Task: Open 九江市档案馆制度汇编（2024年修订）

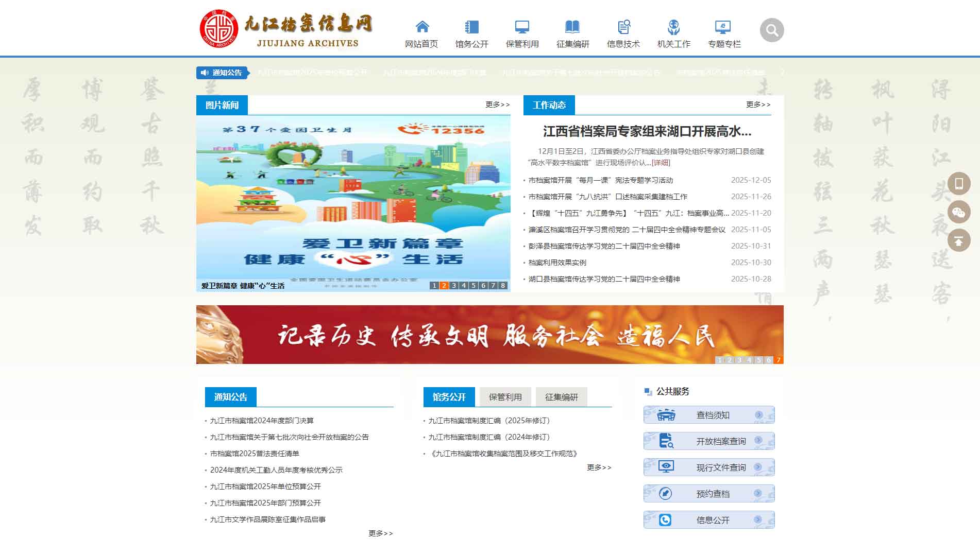Action: pos(491,437)
